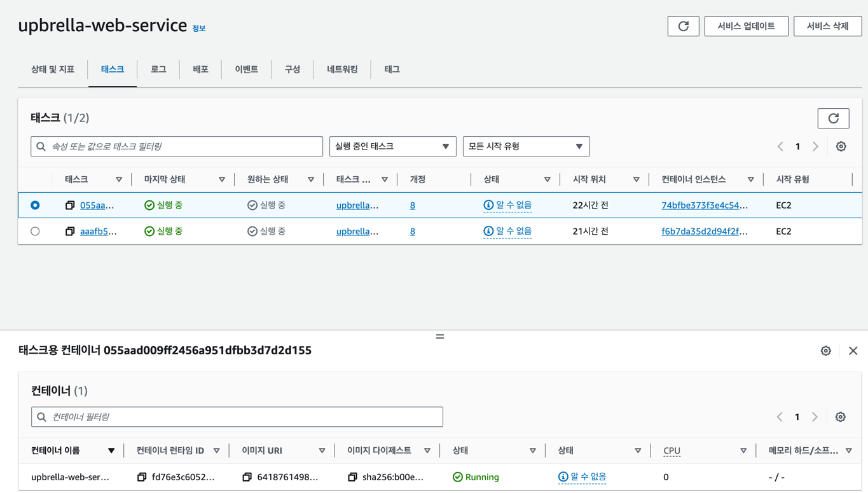This screenshot has width=868, height=493.
Task: Switch to 구성 tab
Action: [293, 69]
